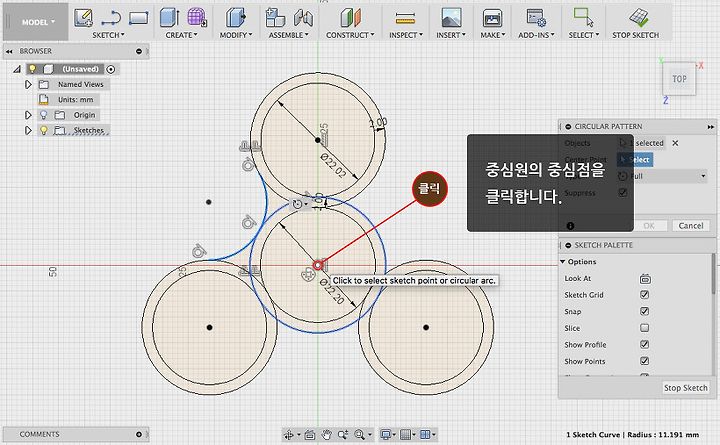The height and width of the screenshot is (445, 720).
Task: Click the Look At icon in Sketch Palette
Action: click(645, 279)
